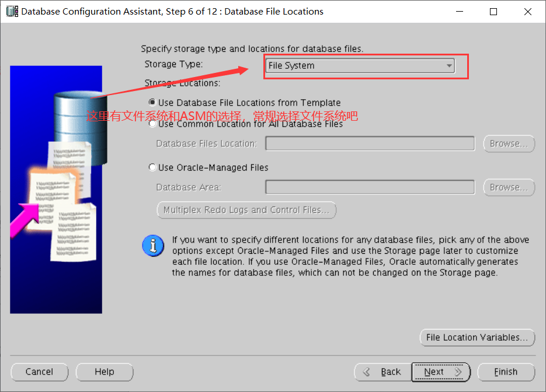Image resolution: width=546 pixels, height=392 pixels.
Task: Open the Help button
Action: tap(105, 372)
